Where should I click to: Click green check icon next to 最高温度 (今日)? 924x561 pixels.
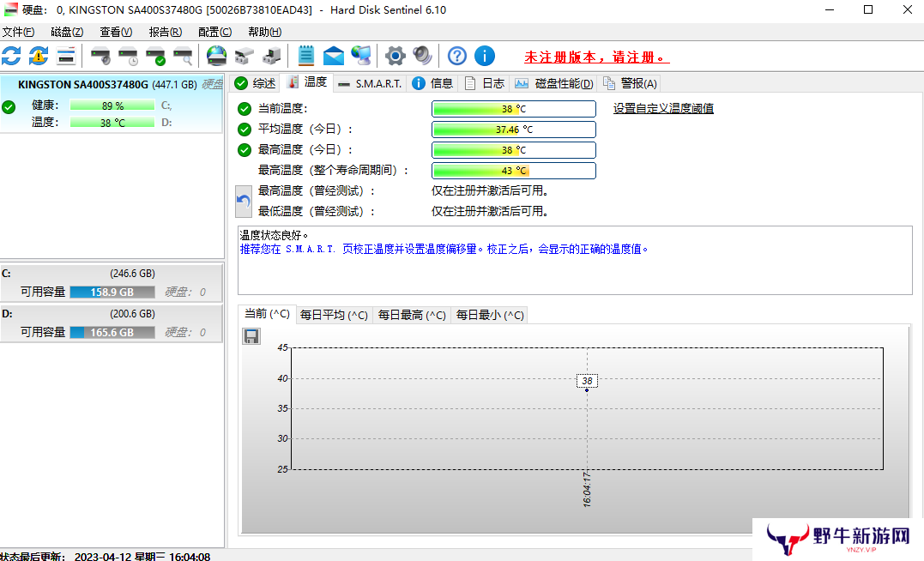(245, 150)
